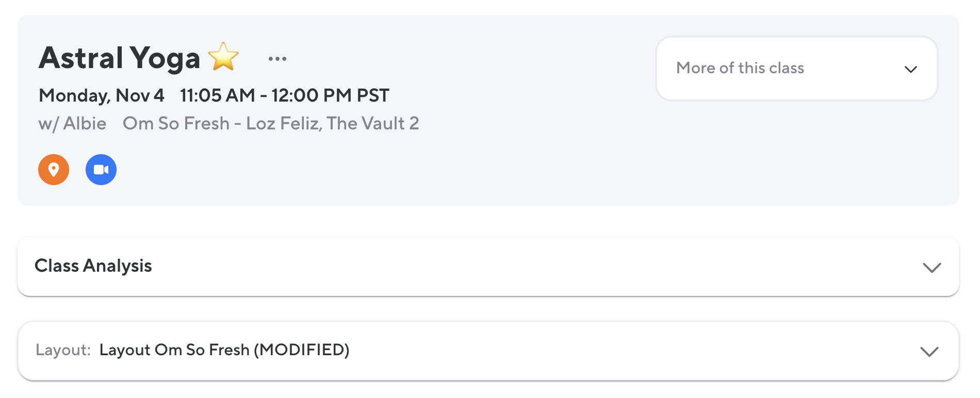Open the three-dot more options menu

(x=277, y=59)
